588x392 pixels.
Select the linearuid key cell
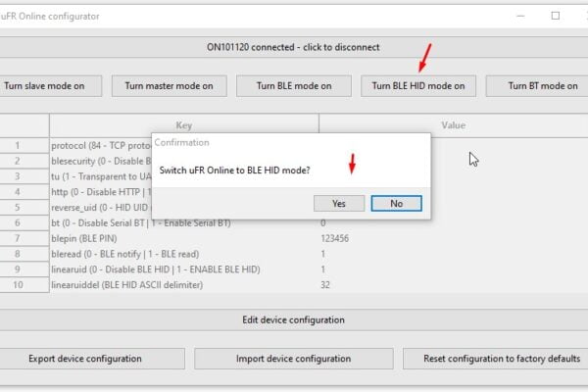pos(184,269)
